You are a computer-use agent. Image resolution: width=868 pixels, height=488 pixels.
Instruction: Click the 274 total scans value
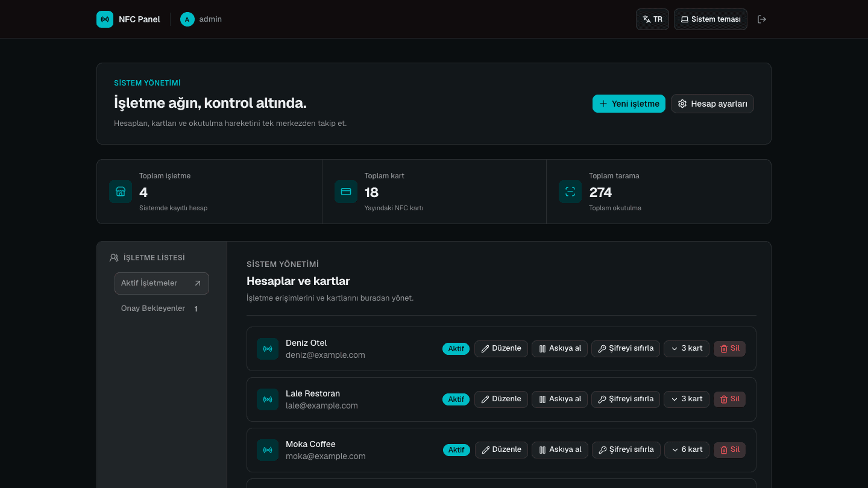click(600, 193)
